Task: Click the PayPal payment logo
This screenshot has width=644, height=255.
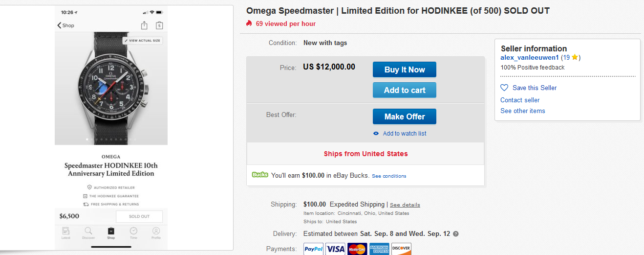Action: click(x=313, y=249)
